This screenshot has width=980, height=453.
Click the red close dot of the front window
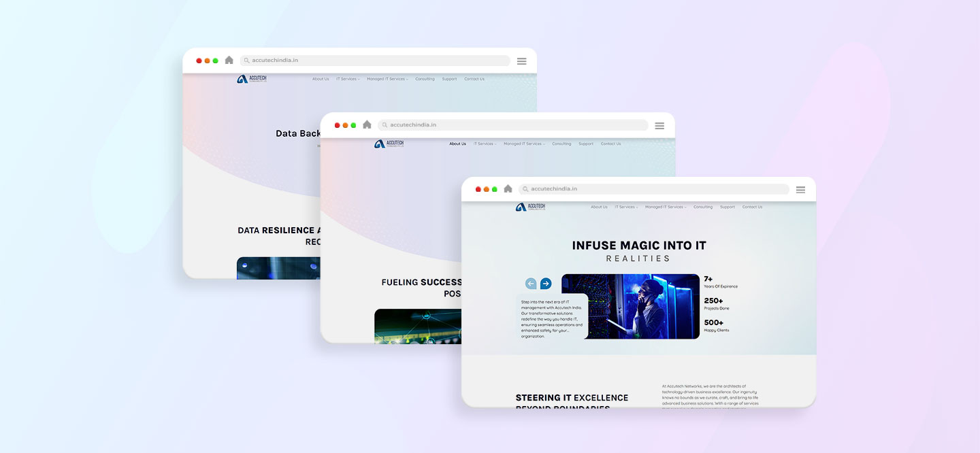pos(478,189)
